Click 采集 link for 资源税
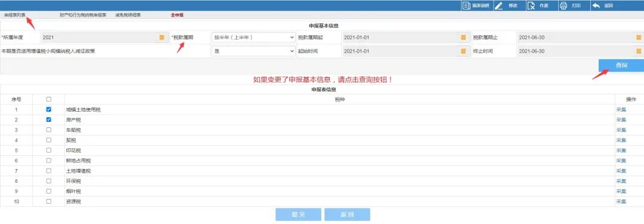The width and height of the screenshot is (644, 224). [x=621, y=202]
